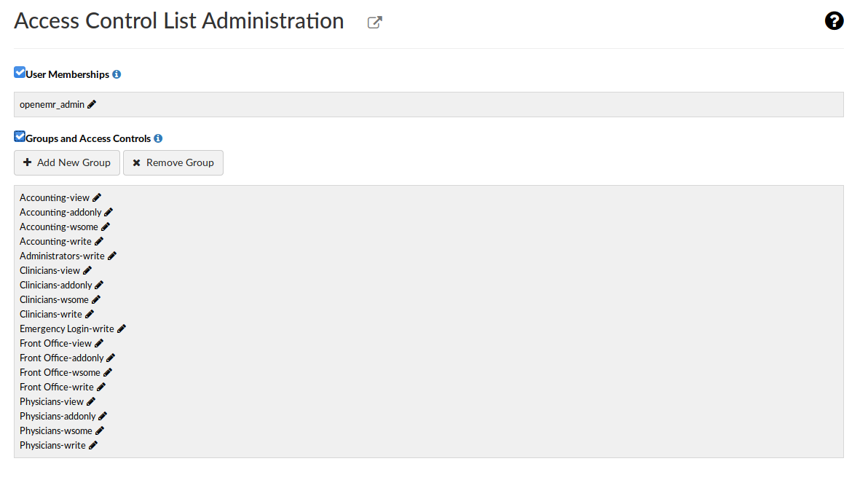868x488 pixels.
Task: Edit the Clinicians-wsome group pencil icon
Action: (x=96, y=299)
